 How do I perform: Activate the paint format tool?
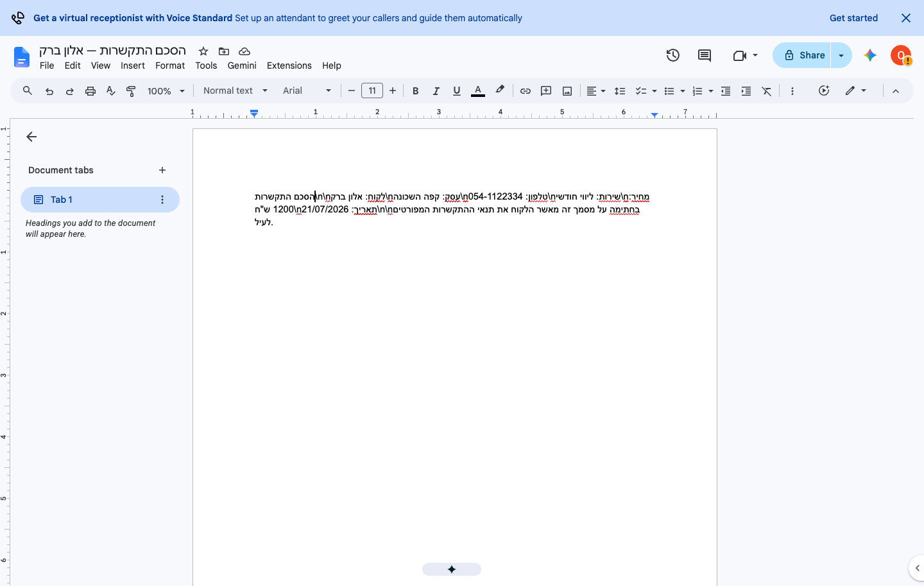point(132,91)
